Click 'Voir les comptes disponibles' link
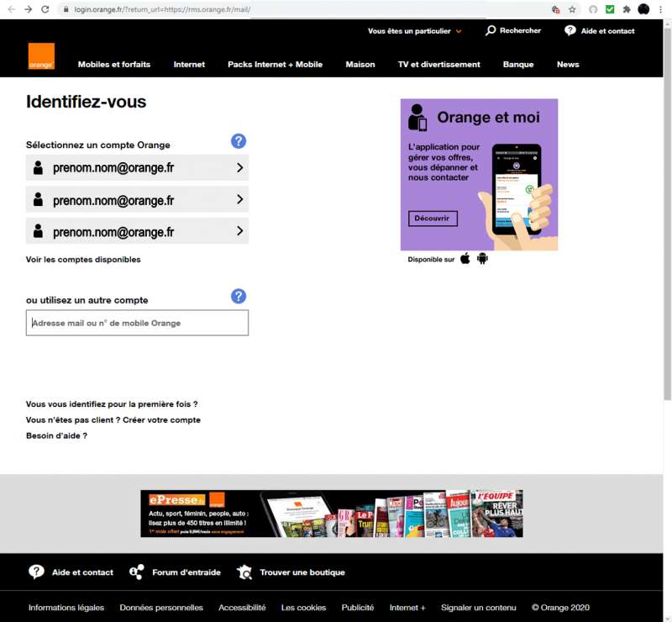 point(83,260)
